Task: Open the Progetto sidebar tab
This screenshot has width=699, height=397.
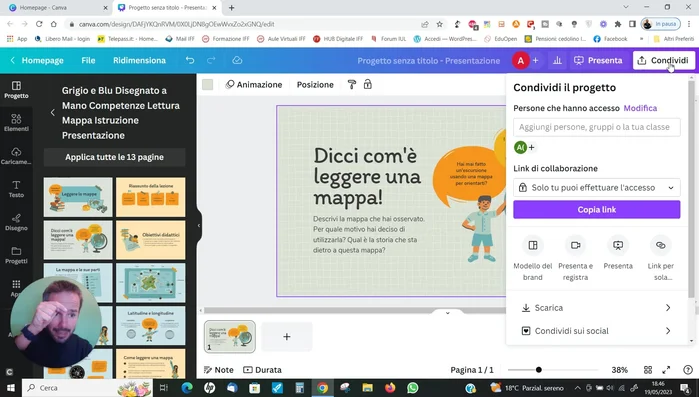Action: pyautogui.click(x=16, y=89)
